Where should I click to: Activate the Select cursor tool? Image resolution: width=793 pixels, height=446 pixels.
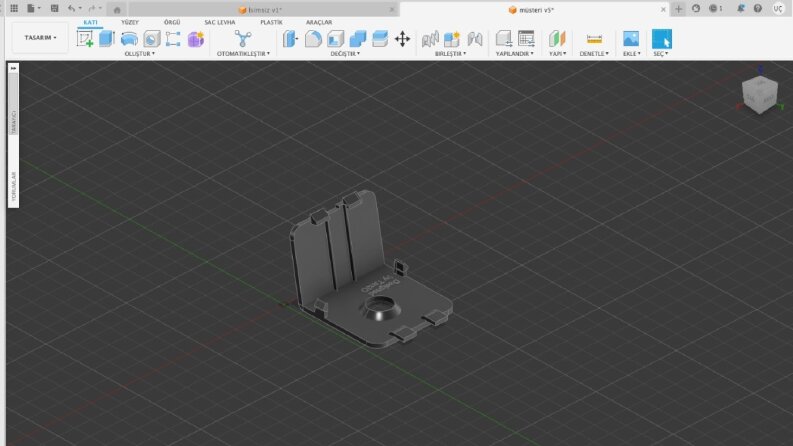[x=662, y=39]
